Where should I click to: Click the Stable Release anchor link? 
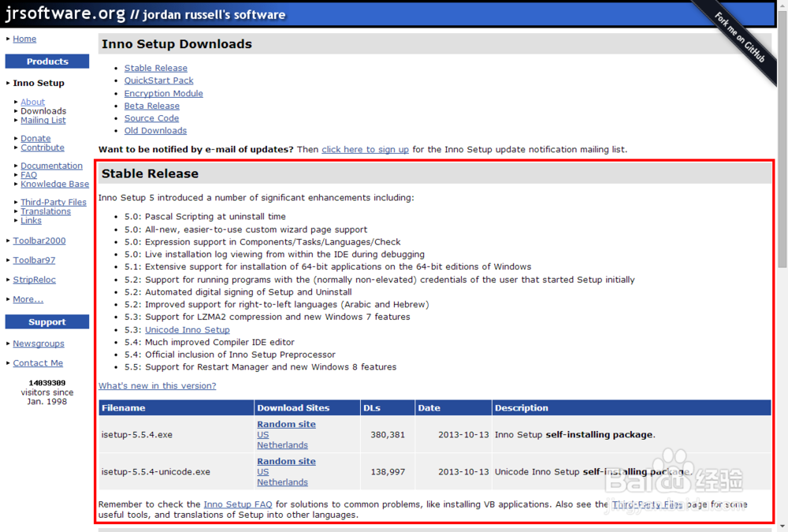click(x=156, y=68)
